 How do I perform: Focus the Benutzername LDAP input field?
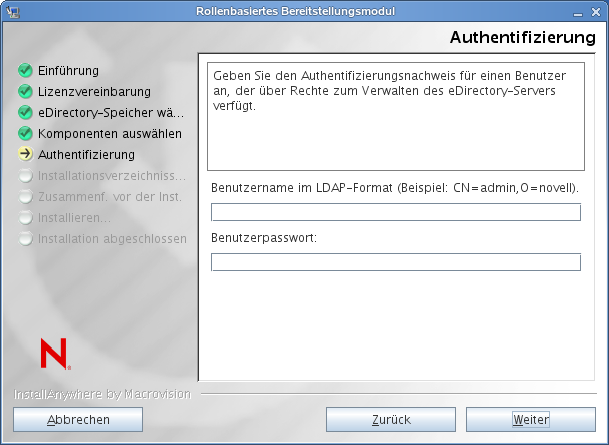click(x=395, y=212)
